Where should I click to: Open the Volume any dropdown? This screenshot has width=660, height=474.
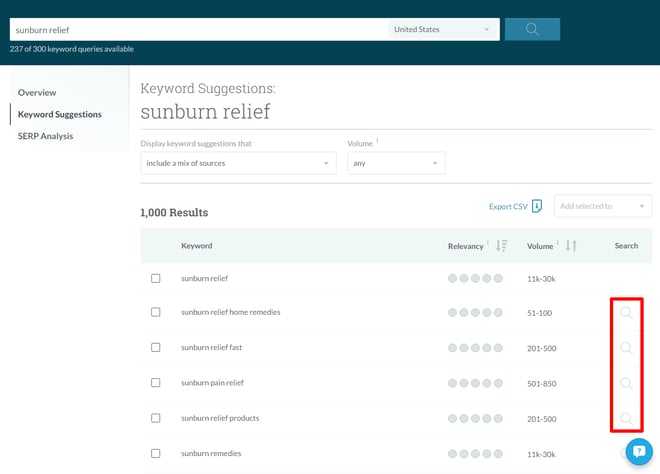(x=396, y=163)
